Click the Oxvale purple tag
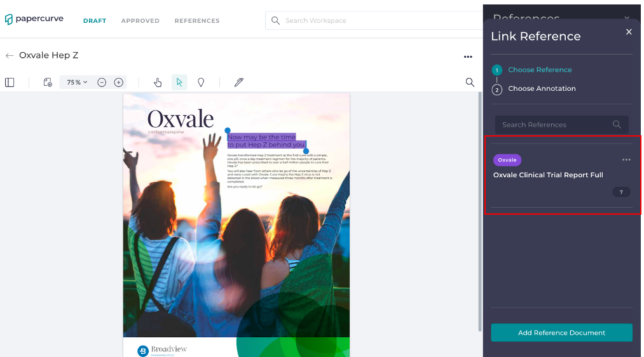This screenshot has width=644, height=357. pos(507,160)
